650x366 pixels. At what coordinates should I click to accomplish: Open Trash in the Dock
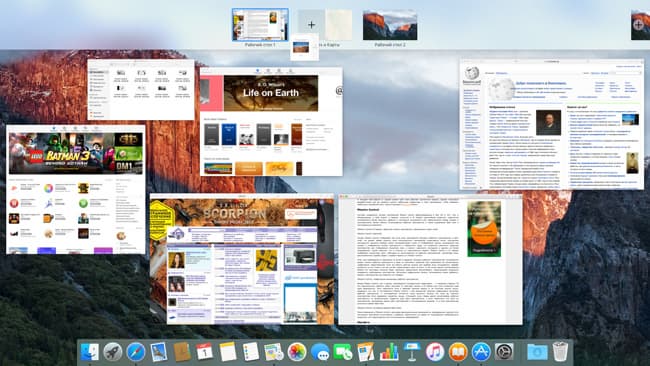click(x=560, y=352)
